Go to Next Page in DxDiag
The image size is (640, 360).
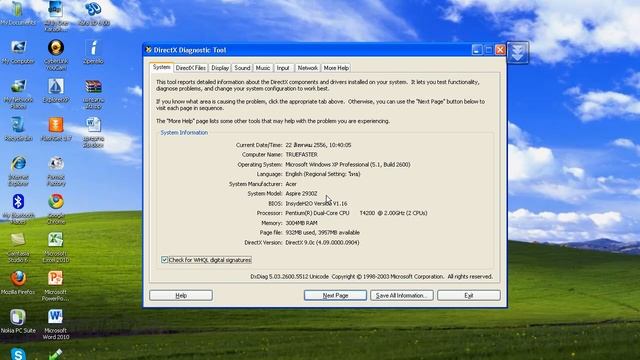pyautogui.click(x=335, y=296)
